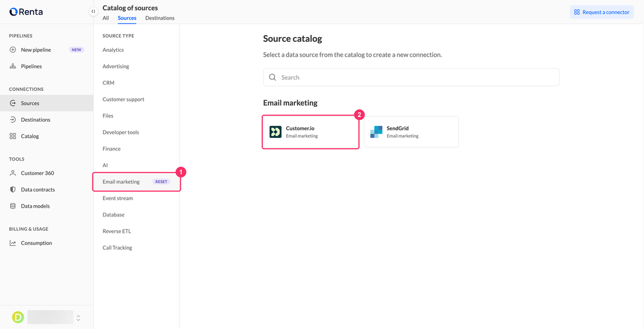Click the Consumption chart icon
Image resolution: width=644 pixels, height=329 pixels.
[x=13, y=243]
